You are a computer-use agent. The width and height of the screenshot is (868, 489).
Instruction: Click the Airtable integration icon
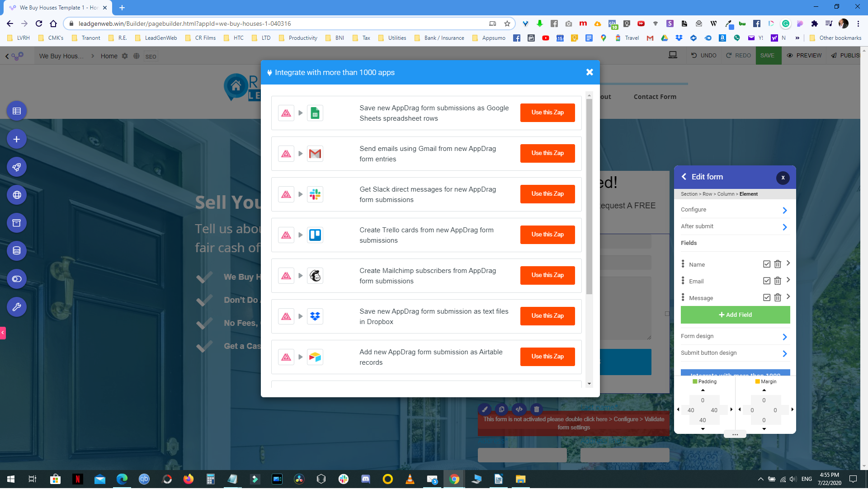point(315,357)
